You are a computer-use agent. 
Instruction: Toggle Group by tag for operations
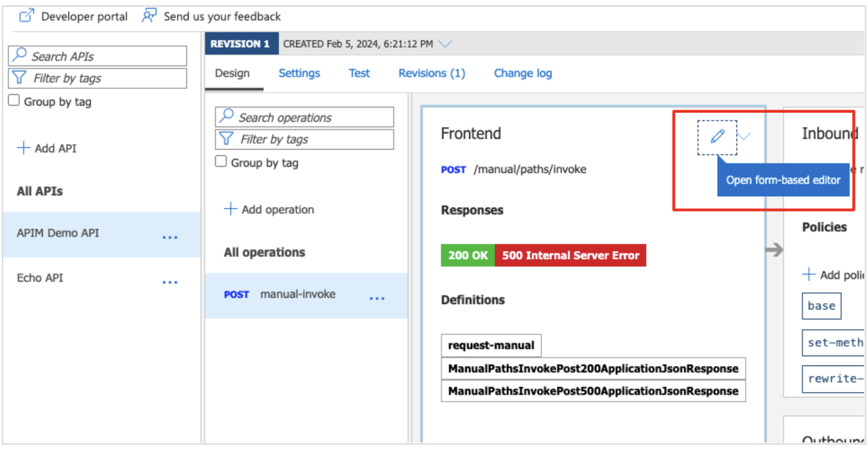click(x=221, y=162)
